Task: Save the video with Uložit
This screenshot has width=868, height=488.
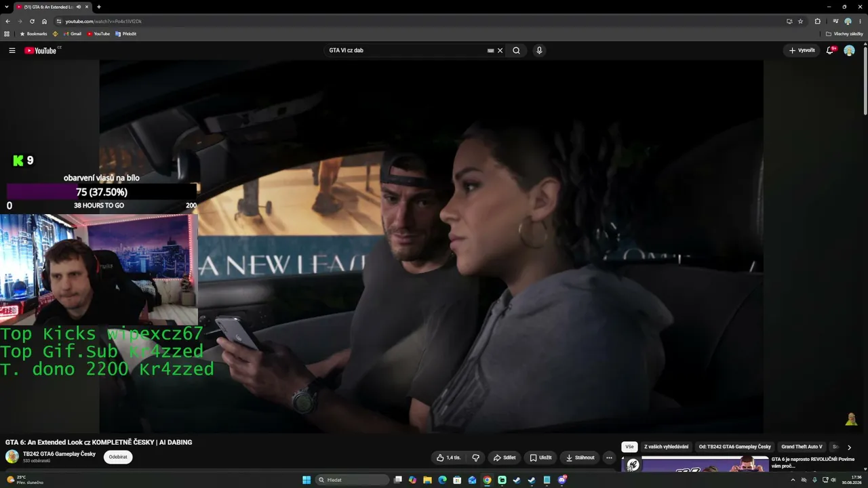Action: (540, 457)
